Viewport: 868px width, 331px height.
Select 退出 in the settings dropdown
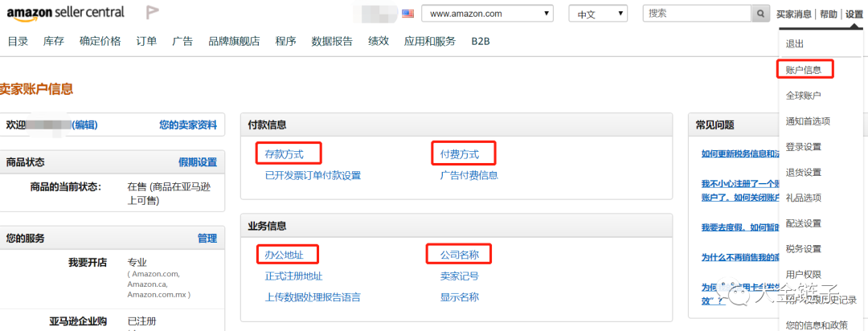coord(794,44)
